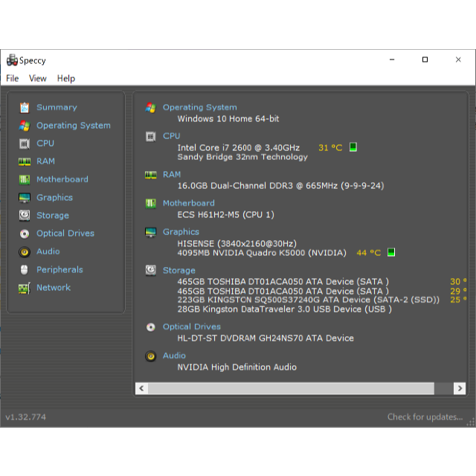Click the Operating System flag icon in sidebar

point(25,126)
